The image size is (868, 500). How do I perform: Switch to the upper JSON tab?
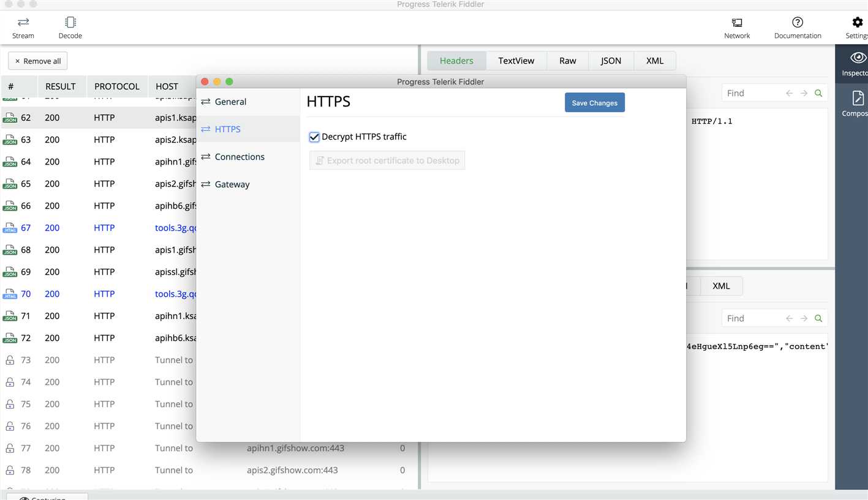coord(611,61)
